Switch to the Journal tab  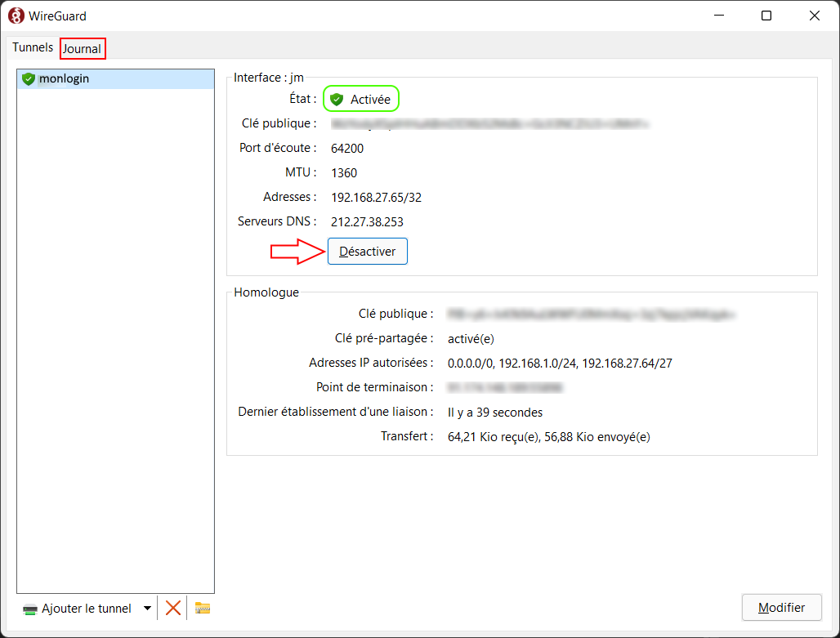(x=83, y=48)
